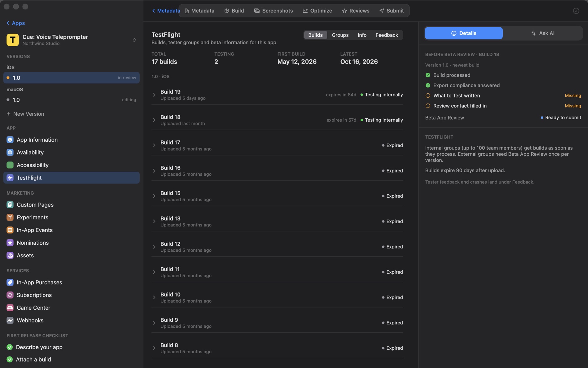Open the Subscriptions icon
588x368 pixels.
[10, 295]
